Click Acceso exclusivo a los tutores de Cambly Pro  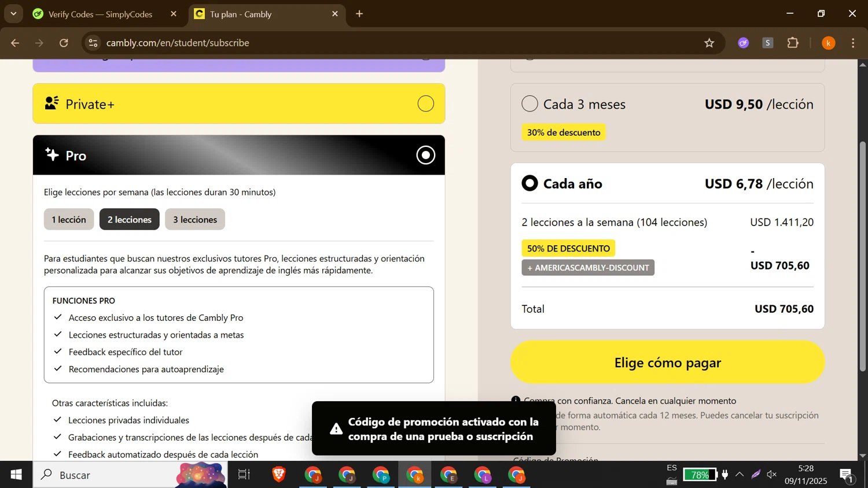(x=156, y=317)
